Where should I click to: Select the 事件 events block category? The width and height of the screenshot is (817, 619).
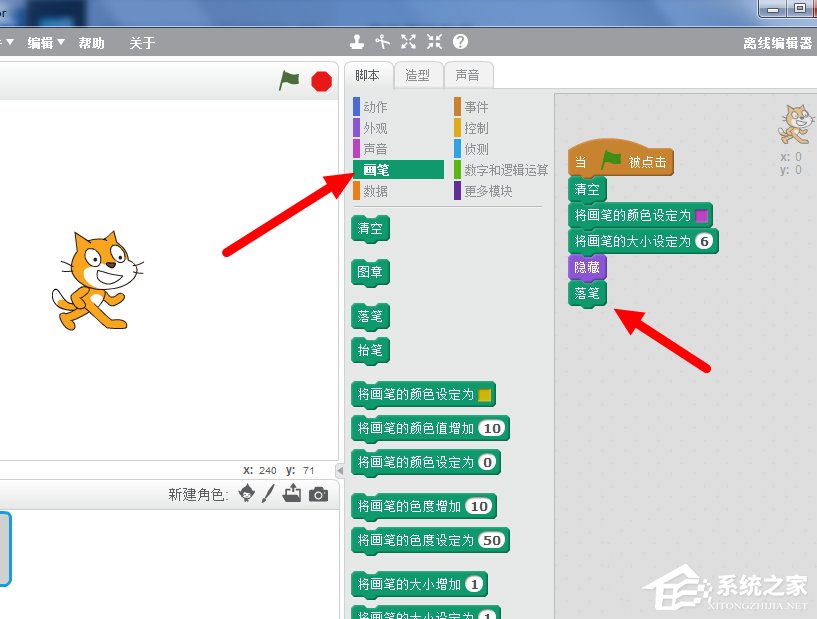pos(476,105)
